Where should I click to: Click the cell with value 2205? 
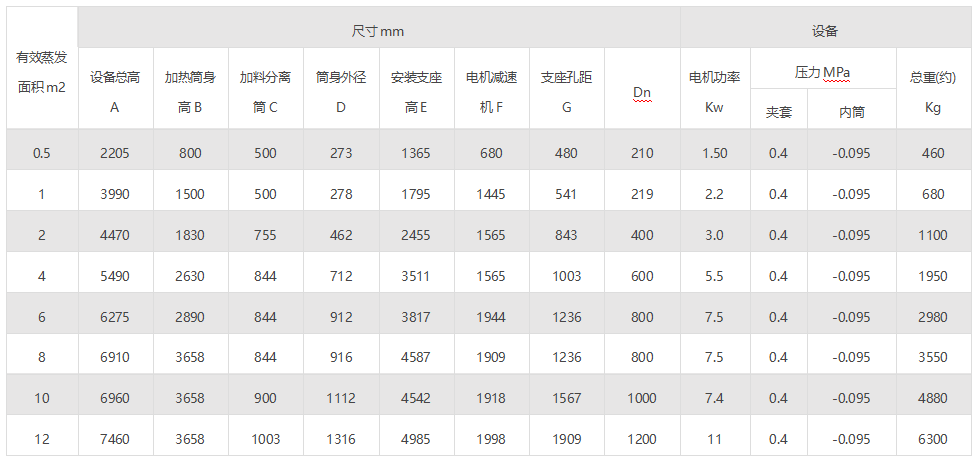point(115,153)
